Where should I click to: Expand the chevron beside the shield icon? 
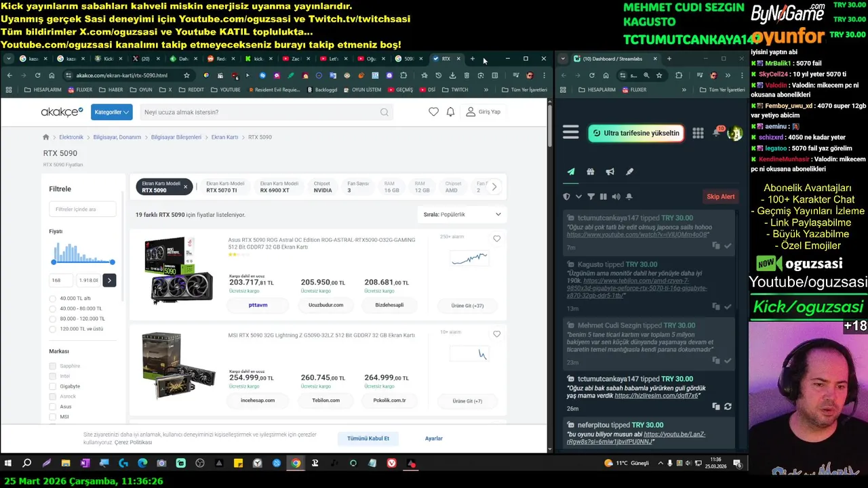[578, 197]
